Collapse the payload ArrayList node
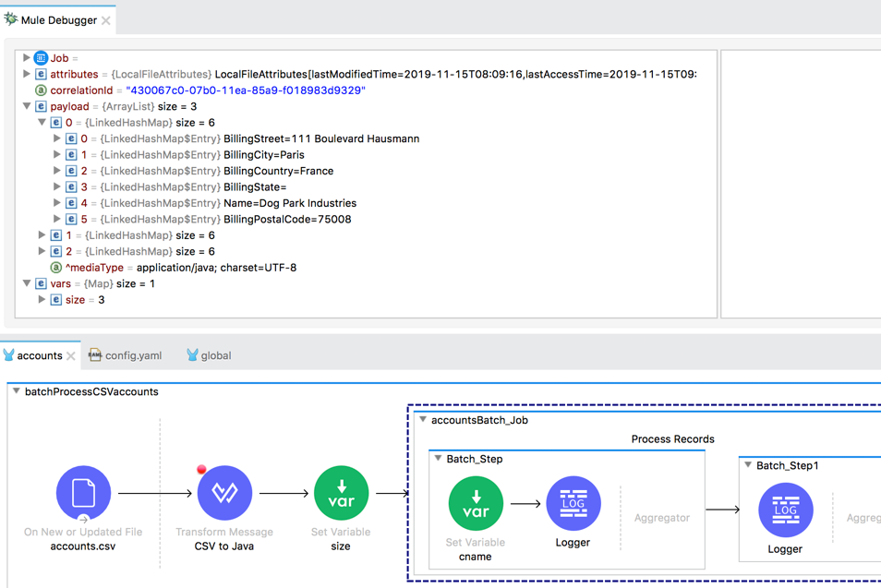This screenshot has width=881, height=588. (26, 105)
